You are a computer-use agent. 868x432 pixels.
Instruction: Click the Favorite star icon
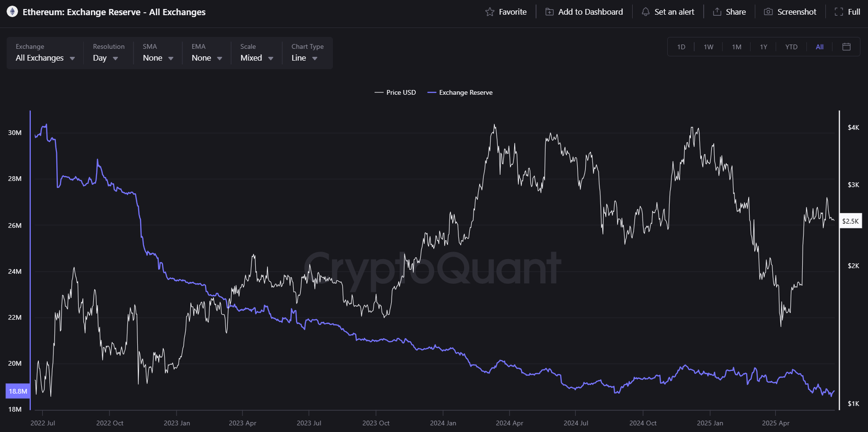point(490,12)
